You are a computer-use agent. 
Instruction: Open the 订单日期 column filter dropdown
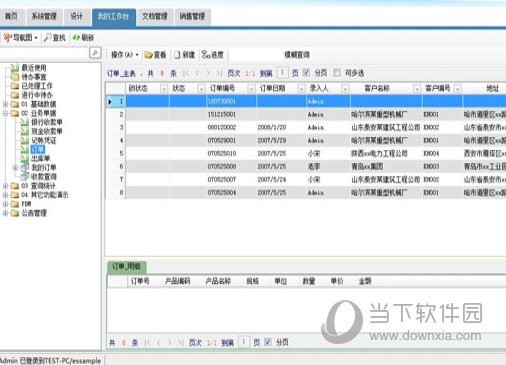(x=301, y=89)
